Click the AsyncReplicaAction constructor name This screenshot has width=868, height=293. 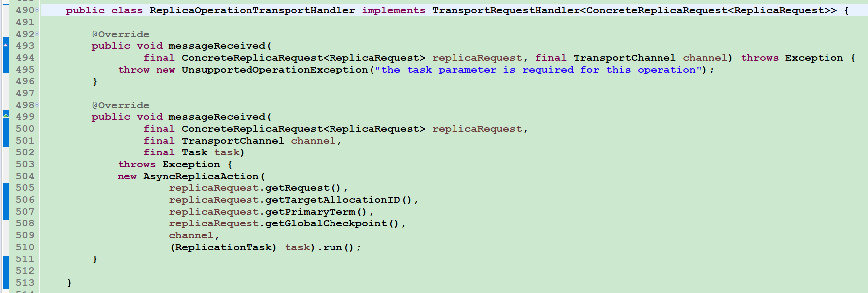pyautogui.click(x=201, y=176)
